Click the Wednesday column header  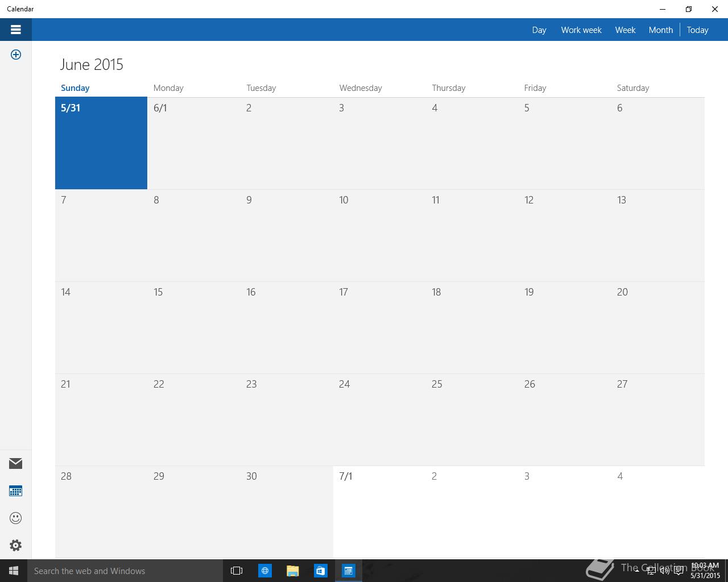[x=361, y=88]
